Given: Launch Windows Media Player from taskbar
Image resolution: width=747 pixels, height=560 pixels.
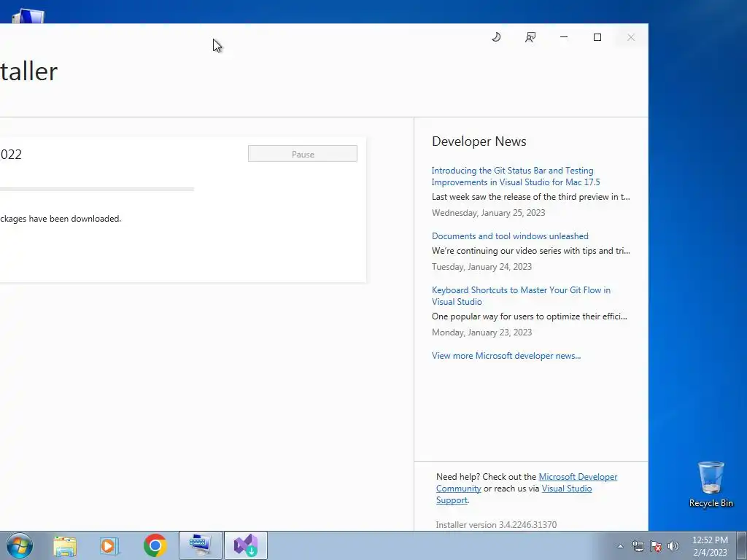Looking at the screenshot, I should [109, 545].
